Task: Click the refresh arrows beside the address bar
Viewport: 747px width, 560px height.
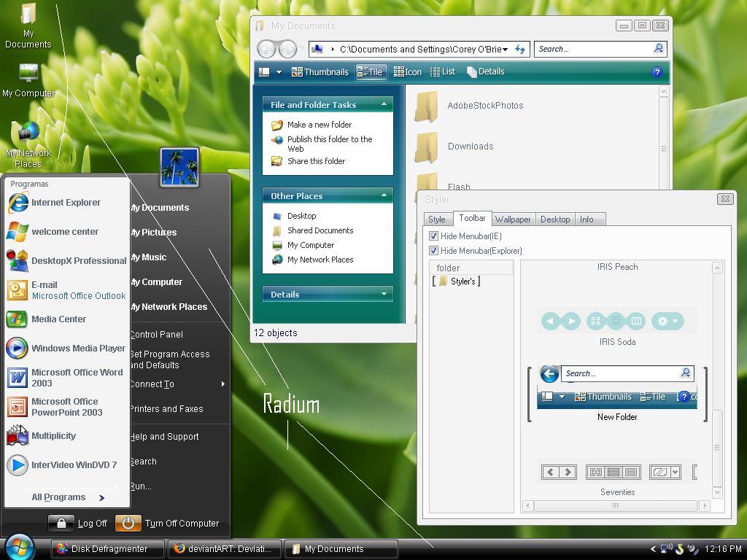Action: [519, 49]
